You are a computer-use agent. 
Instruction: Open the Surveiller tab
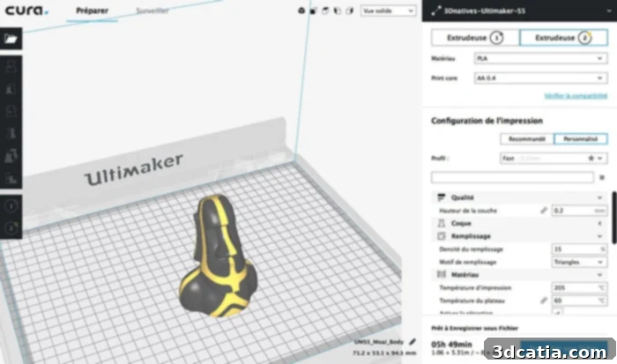152,11
